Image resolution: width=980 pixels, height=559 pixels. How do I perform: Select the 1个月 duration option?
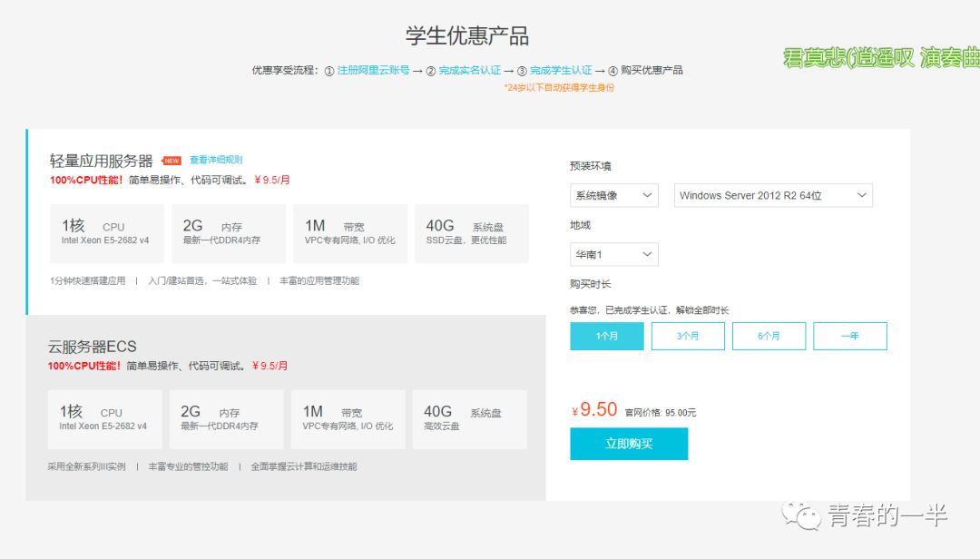tap(607, 336)
